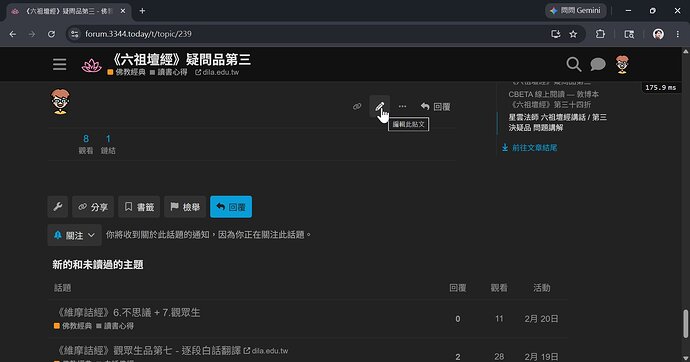Go back with browser back arrow
690x362 pixels.
click(13, 34)
